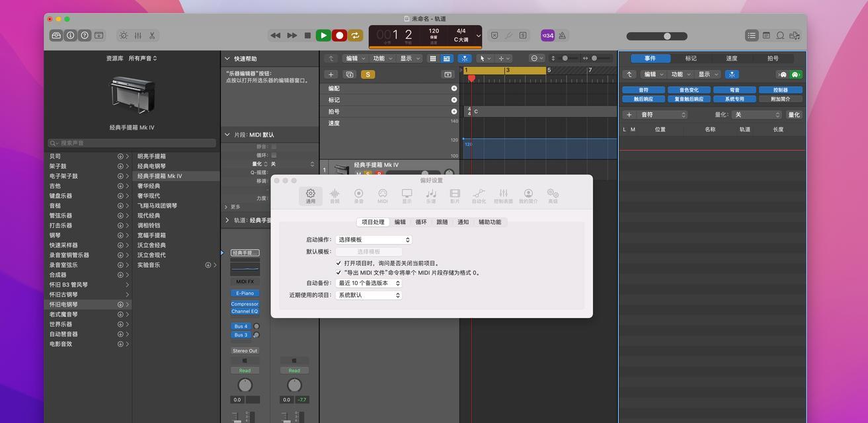Screen dimensions: 868x423
Task: Toggle Quick Help question mark button
Action: (85, 36)
